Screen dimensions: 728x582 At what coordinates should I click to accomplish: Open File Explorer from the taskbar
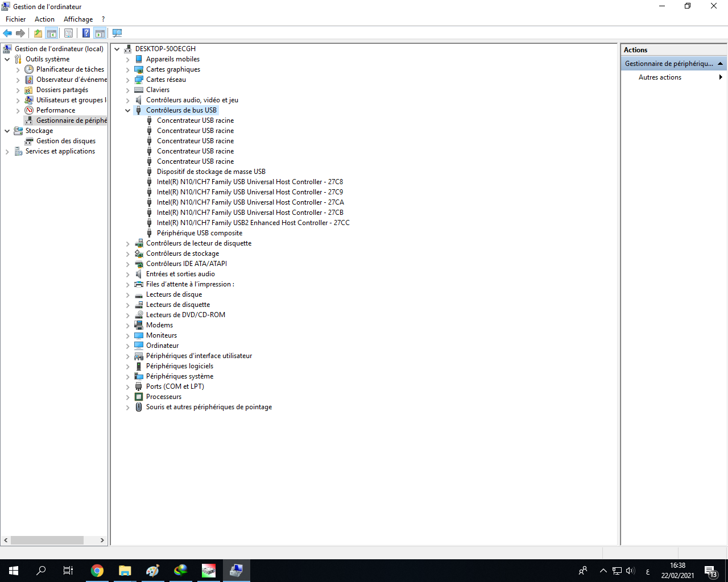tap(125, 571)
